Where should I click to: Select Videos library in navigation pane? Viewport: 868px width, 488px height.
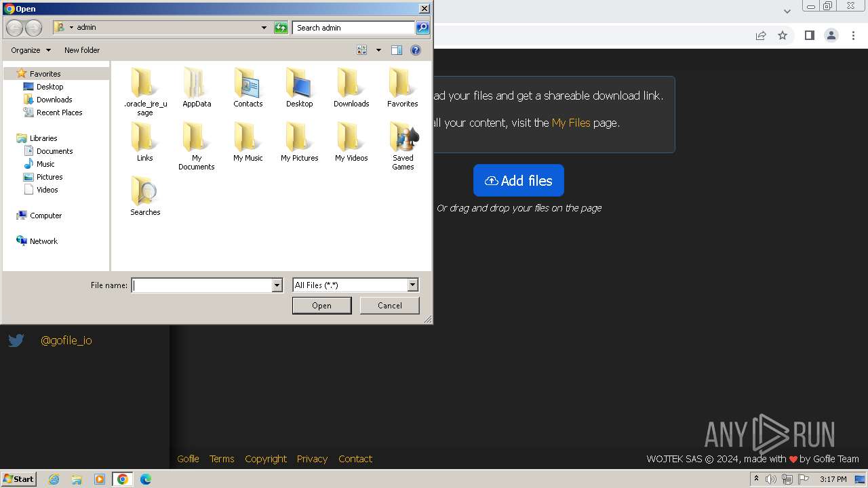click(x=47, y=190)
